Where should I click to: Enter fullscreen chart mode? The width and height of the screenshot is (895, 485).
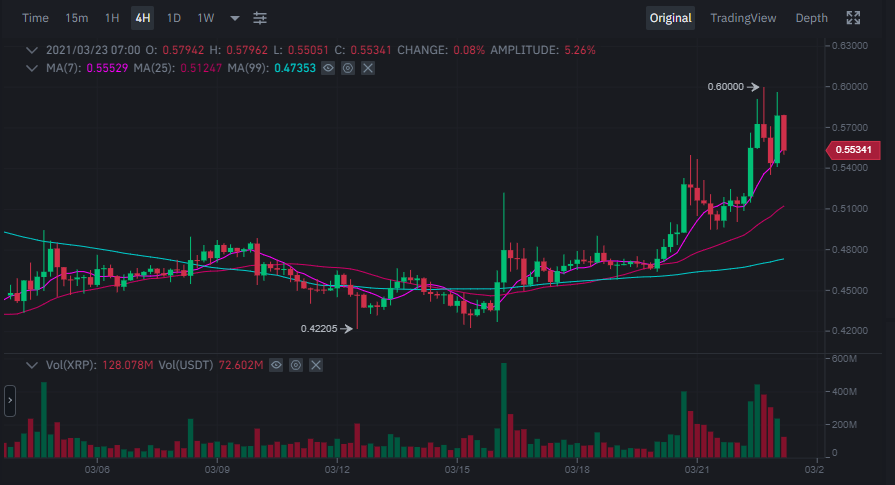pos(853,18)
